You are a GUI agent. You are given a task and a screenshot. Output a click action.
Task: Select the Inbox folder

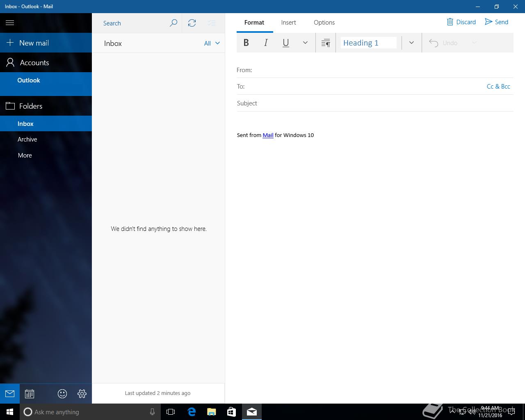click(46, 123)
